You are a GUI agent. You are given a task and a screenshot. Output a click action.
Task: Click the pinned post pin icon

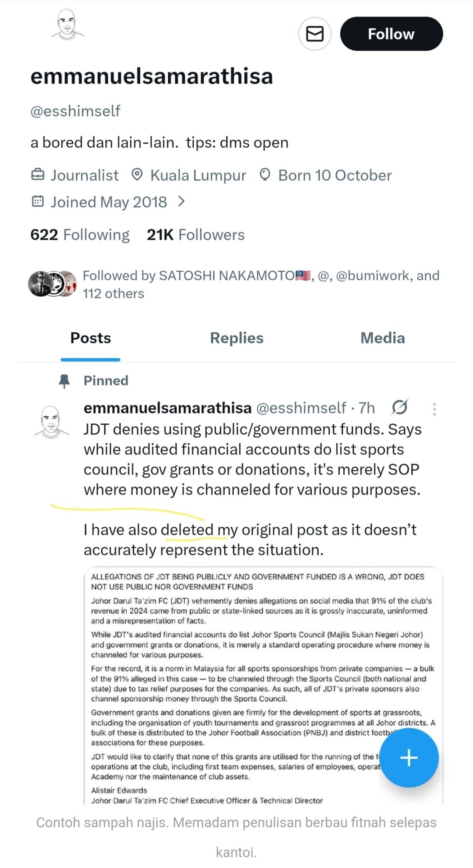pos(64,381)
